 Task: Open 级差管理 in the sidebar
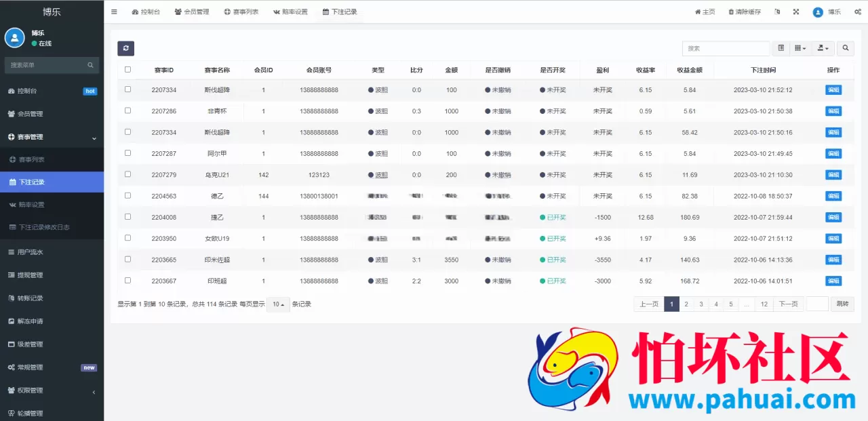point(52,344)
